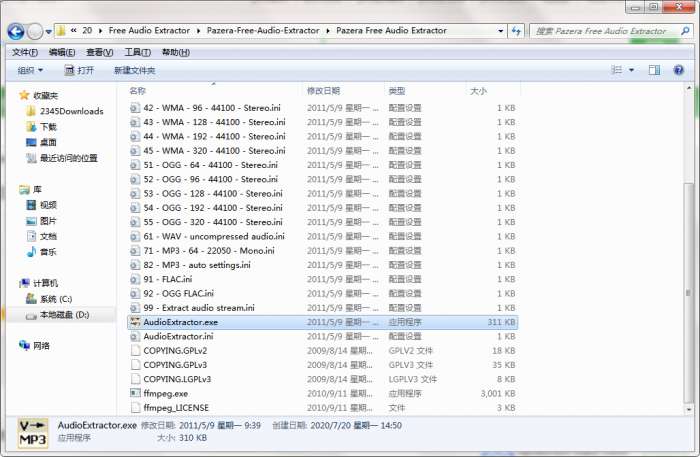The image size is (700, 457).
Task: Open recent locations dropdown beside Forward arrow
Action: [48, 32]
